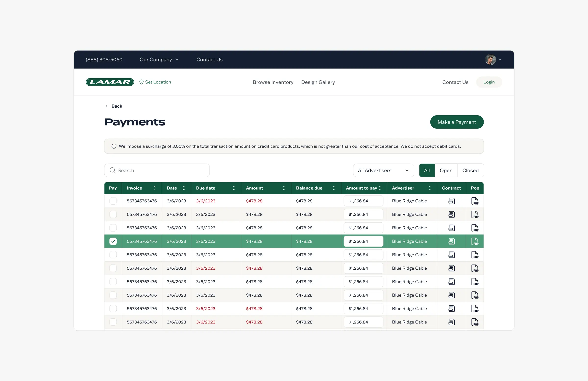Viewport: 588px width, 381px height.
Task: Click the Lamar logo
Action: (110, 82)
